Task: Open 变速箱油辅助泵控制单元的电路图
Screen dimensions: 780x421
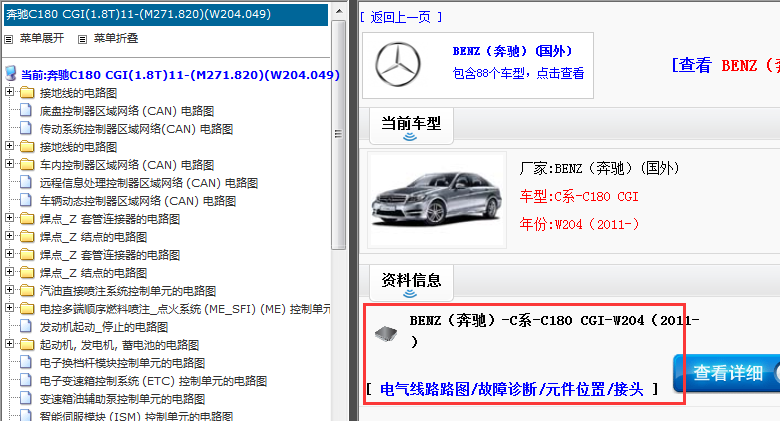Action: coord(122,399)
